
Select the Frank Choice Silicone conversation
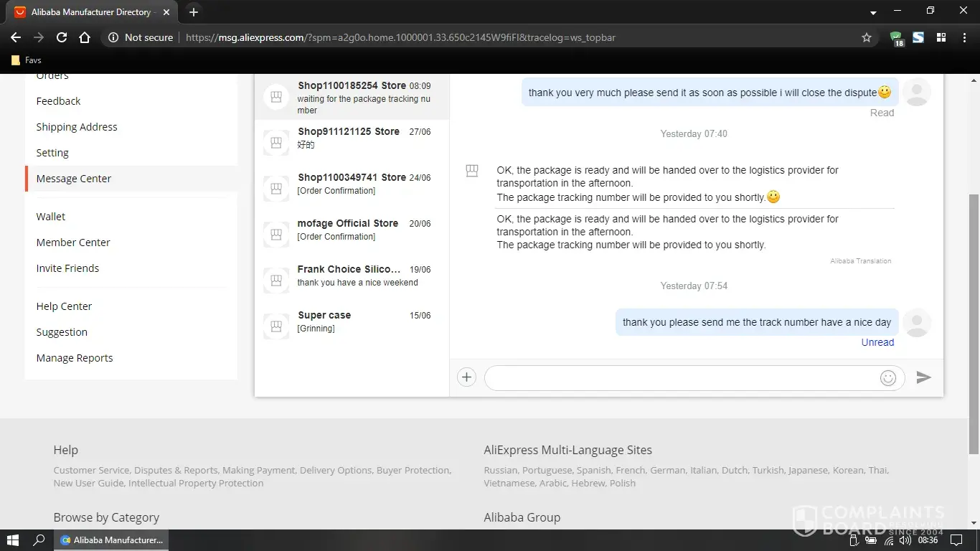click(x=352, y=275)
